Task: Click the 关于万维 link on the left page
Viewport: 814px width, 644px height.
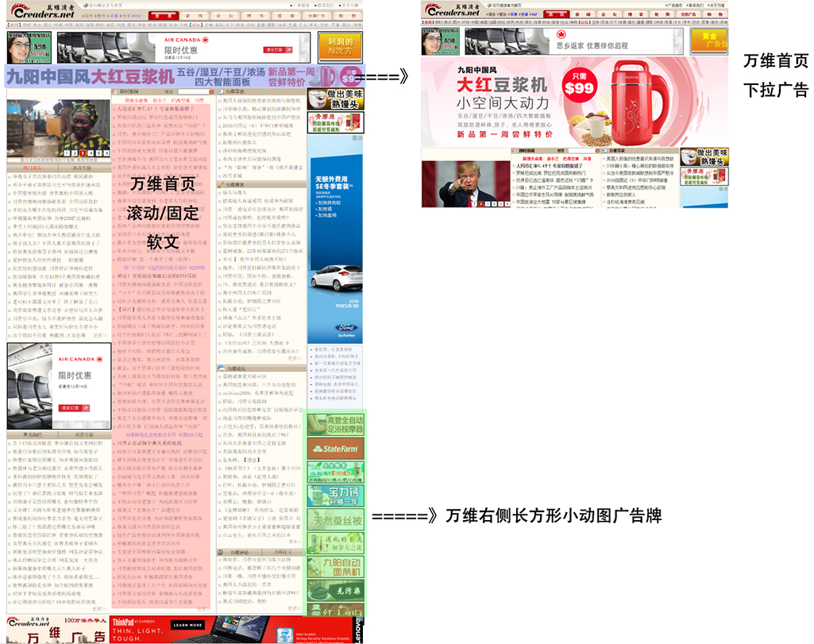Action: (349, 6)
